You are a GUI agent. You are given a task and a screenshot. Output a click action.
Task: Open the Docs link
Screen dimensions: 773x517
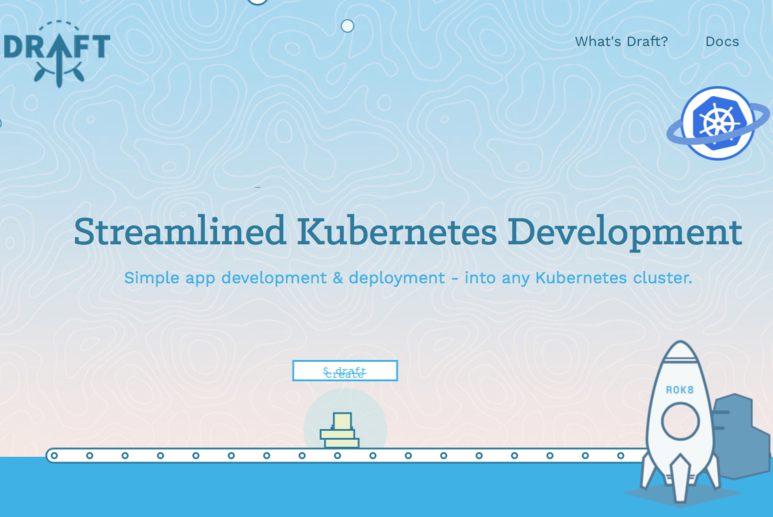tap(722, 41)
